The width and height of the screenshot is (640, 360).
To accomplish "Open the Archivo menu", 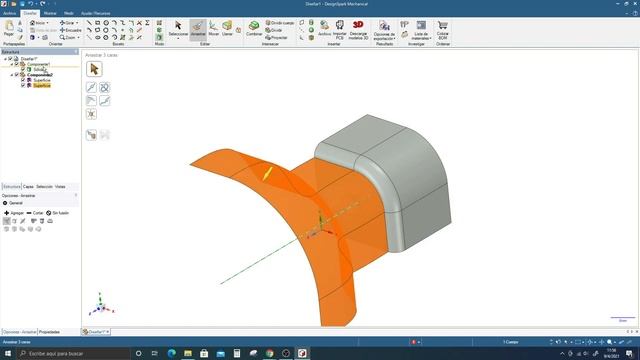I will 9,13.
